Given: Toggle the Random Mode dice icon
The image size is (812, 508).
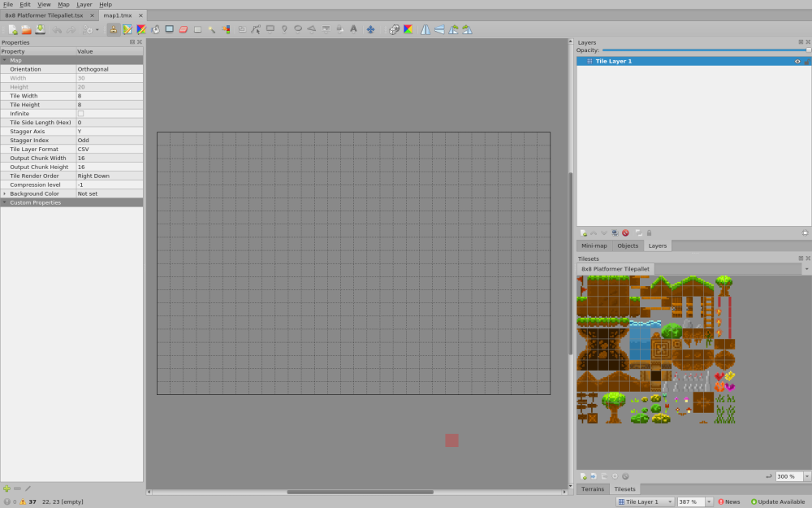Looking at the screenshot, I should (394, 29).
